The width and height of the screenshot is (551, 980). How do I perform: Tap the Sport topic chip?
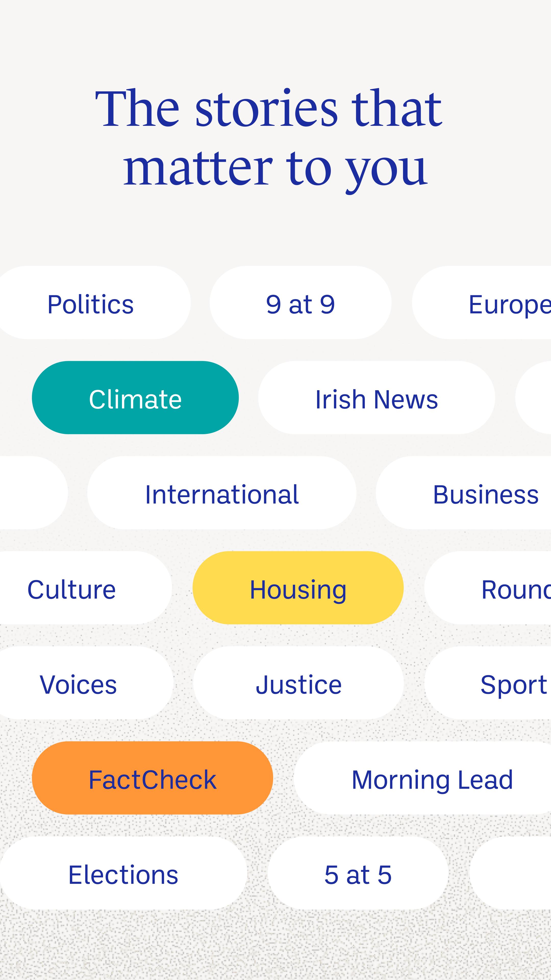(x=488, y=683)
